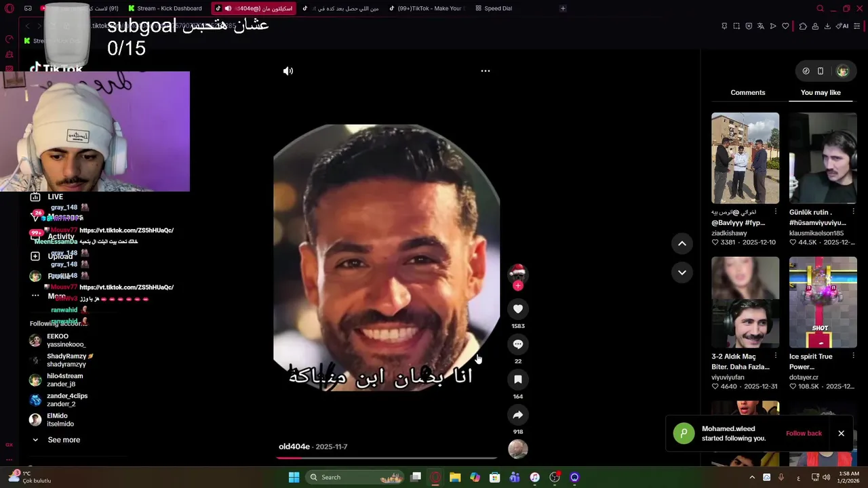
Task: Click the opera menu logo
Action: pyautogui.click(x=9, y=8)
